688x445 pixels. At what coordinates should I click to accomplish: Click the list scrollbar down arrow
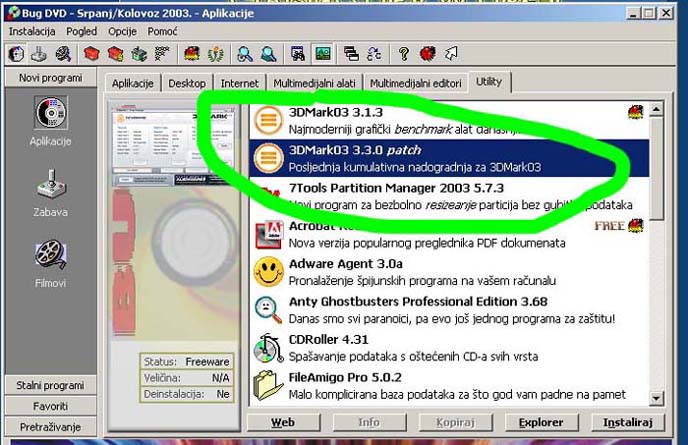[x=656, y=398]
